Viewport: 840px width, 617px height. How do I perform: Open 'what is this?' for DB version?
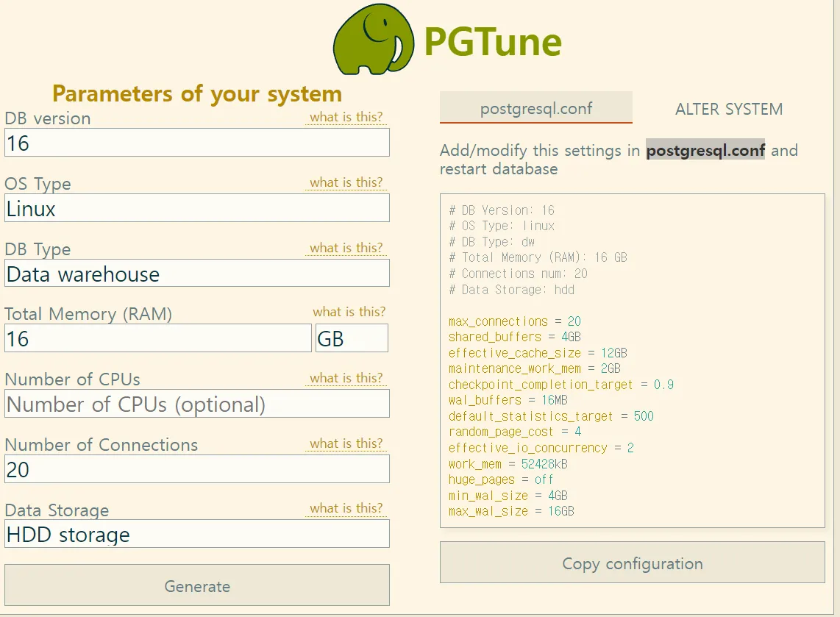[346, 117]
